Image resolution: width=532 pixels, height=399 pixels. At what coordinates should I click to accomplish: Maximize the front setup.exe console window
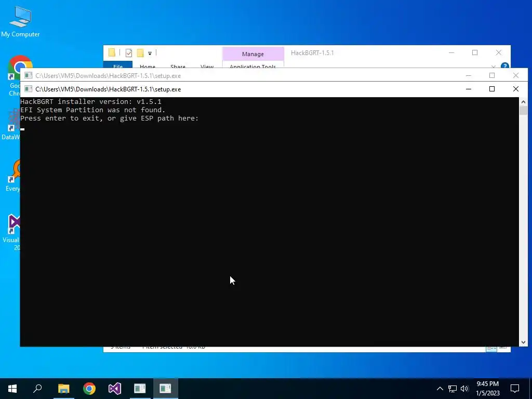point(492,89)
